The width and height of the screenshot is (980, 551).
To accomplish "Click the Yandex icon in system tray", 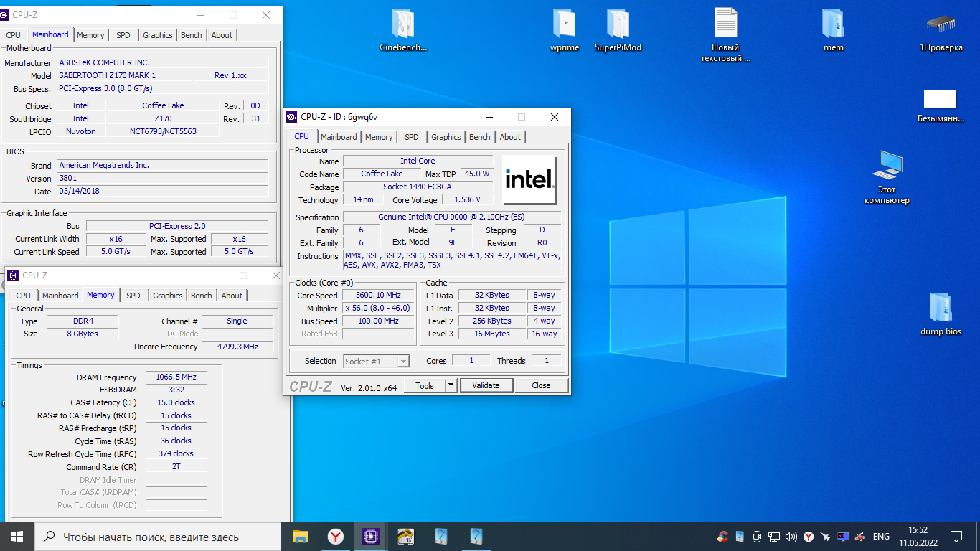I will pos(809,536).
